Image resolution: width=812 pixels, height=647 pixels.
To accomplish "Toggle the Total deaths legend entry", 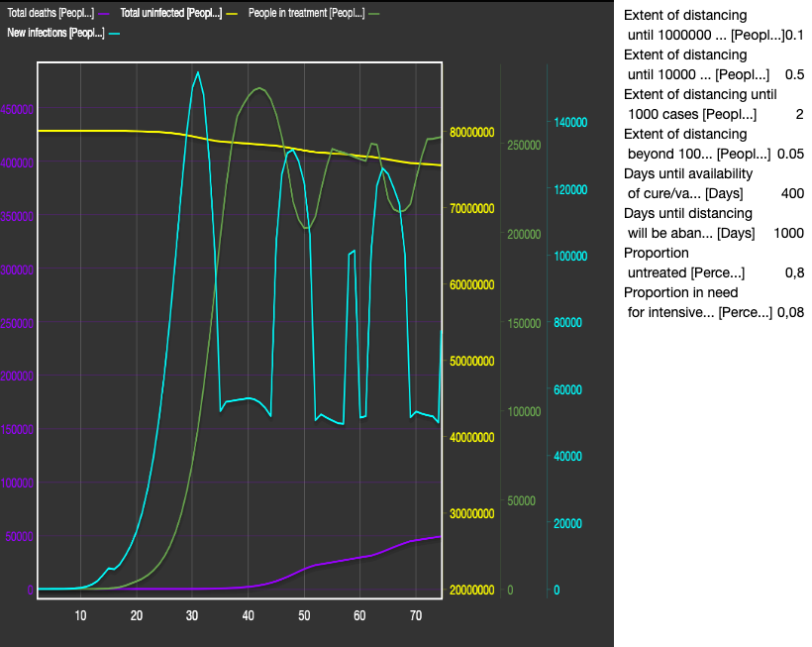I will tap(58, 13).
